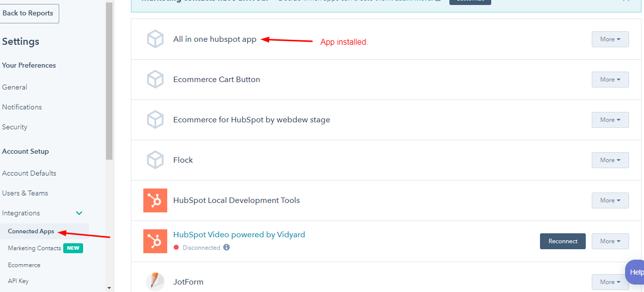The image size is (644, 292).
Task: Open Account Defaults in sidebar
Action: tap(29, 173)
